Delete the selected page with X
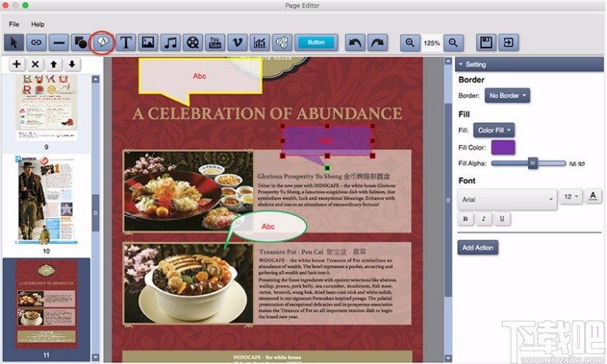607x364 pixels. tap(35, 64)
